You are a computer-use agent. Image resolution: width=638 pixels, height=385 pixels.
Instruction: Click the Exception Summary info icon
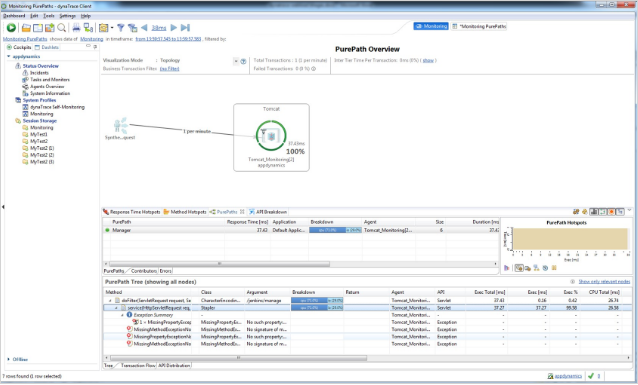pyautogui.click(x=129, y=315)
